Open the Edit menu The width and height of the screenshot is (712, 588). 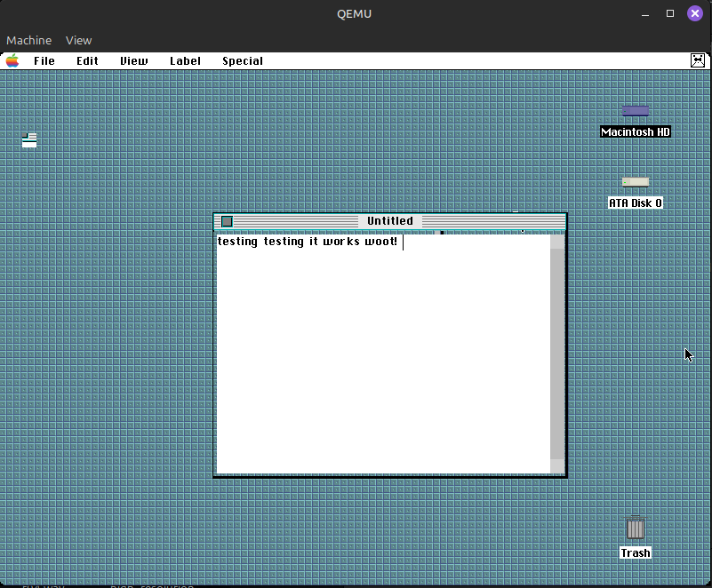point(86,60)
